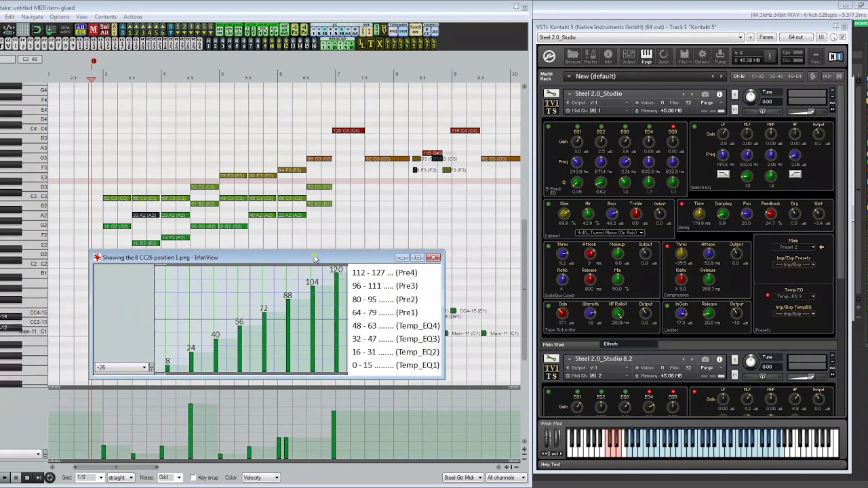868x488 pixels.
Task: Click the NI logo in Kontakt
Action: pos(835,56)
